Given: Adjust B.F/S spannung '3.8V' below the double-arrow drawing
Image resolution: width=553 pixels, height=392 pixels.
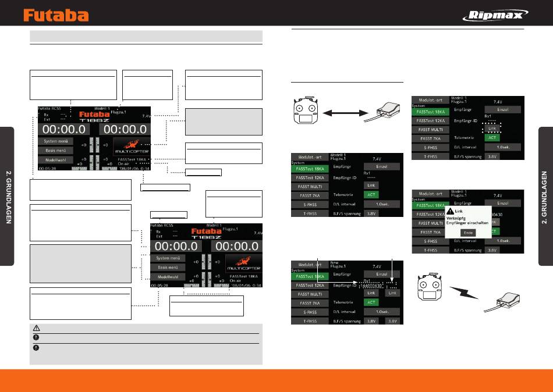Looking at the screenshot, I should [371, 213].
